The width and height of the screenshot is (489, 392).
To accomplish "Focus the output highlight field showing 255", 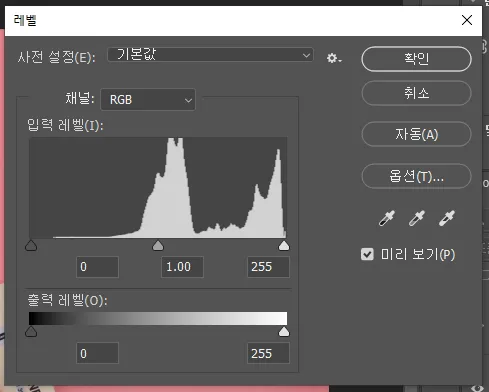I will (x=268, y=353).
